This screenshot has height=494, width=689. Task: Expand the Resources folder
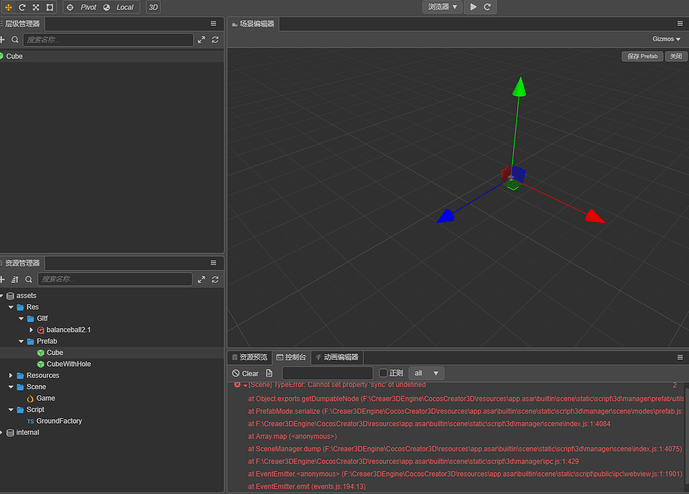point(11,375)
